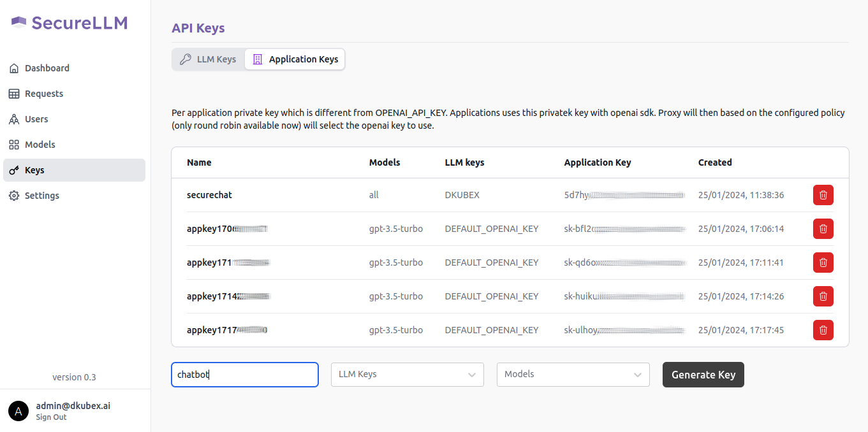
Task: Delete the securechat application key
Action: pyautogui.click(x=823, y=195)
